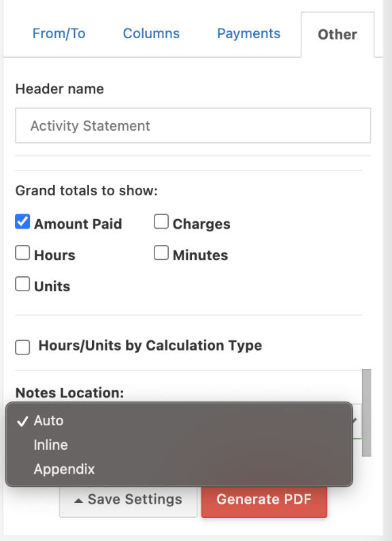
Task: Choose Auto in Notes Location menu
Action: 179,421
